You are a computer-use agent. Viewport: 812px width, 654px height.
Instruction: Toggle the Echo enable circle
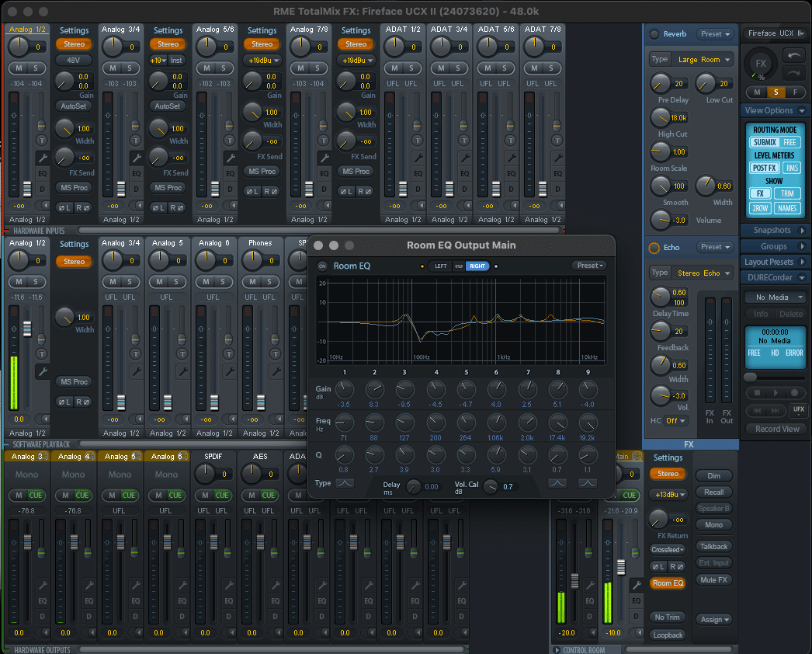pos(654,248)
